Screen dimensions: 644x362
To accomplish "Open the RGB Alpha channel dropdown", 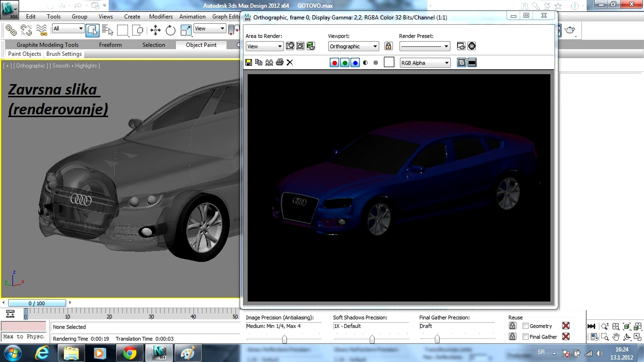I will pyautogui.click(x=425, y=63).
